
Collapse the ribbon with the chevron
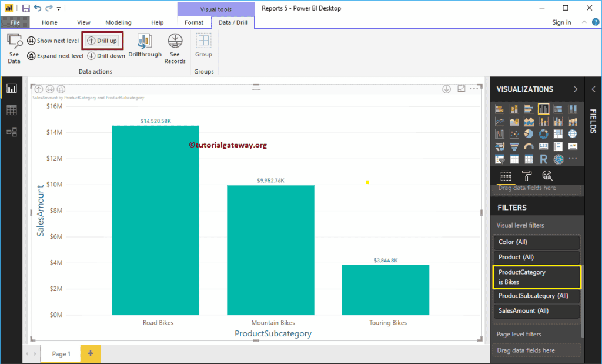click(x=584, y=22)
